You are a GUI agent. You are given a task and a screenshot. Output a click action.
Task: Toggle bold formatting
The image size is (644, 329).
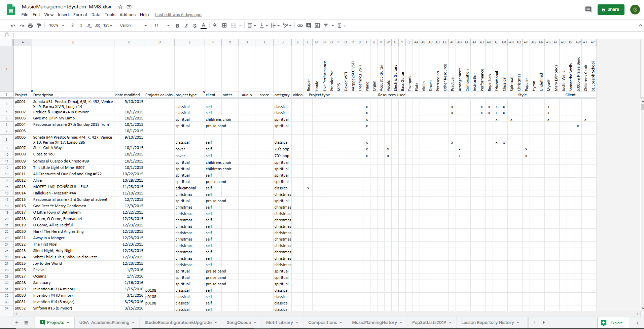pos(177,26)
